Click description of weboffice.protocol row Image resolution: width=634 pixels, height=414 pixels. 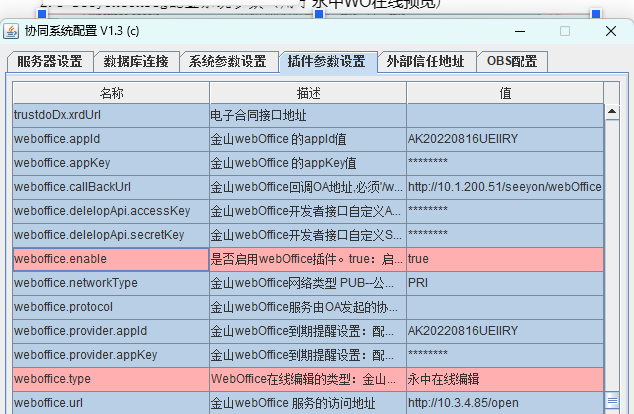coord(308,307)
